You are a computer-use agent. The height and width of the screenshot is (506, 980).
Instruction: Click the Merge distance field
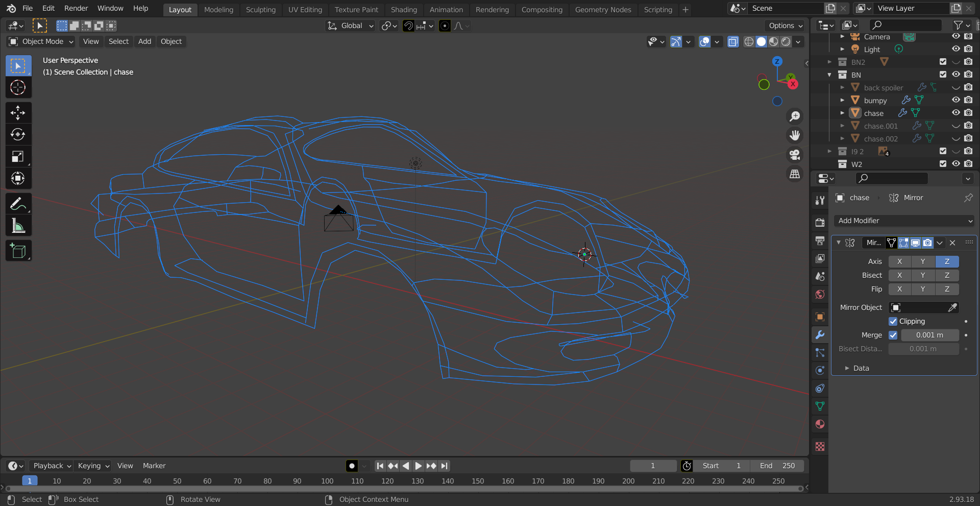click(929, 335)
